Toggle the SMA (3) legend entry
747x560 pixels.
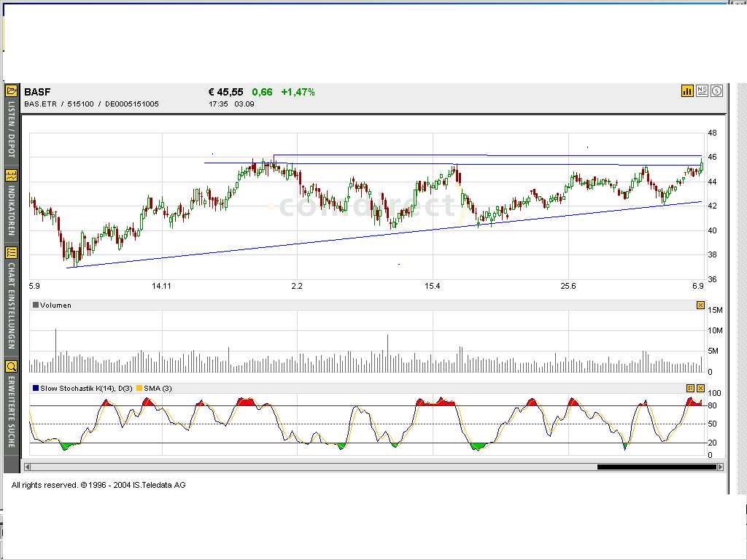pos(155,388)
